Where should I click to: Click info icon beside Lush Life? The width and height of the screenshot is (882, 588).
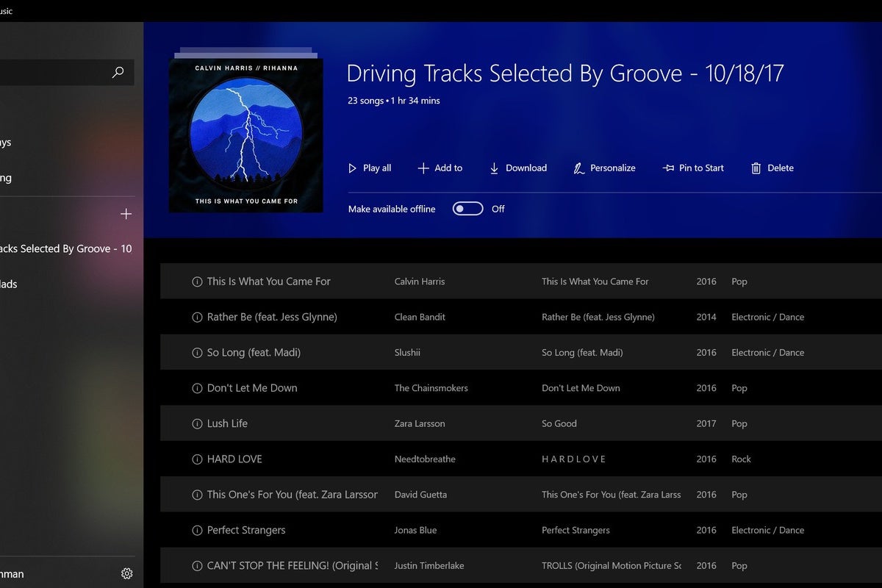pos(197,424)
